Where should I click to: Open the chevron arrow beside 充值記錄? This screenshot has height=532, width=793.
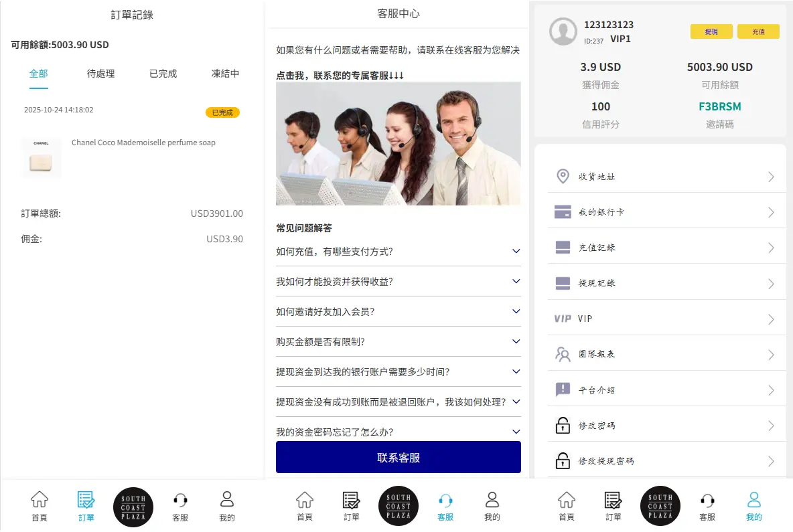[771, 248]
